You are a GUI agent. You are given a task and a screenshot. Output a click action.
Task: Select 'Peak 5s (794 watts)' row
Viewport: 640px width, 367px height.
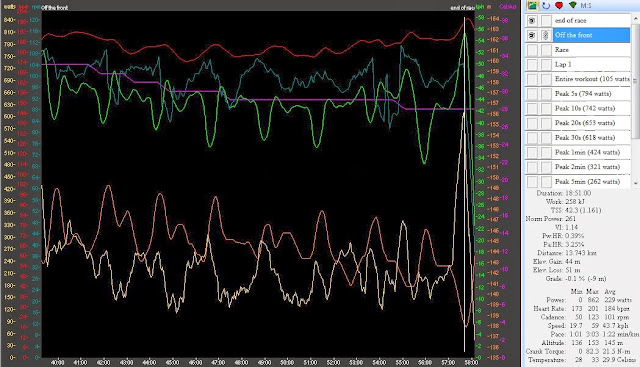[591, 93]
